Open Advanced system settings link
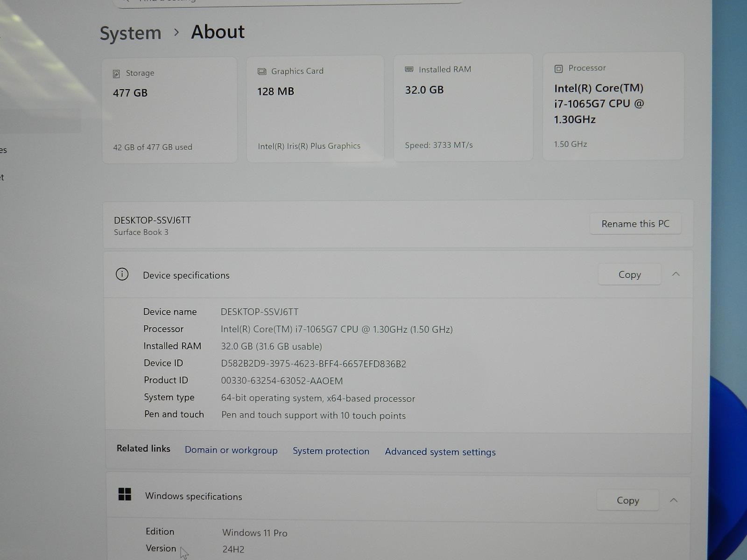This screenshot has height=560, width=747. [440, 452]
